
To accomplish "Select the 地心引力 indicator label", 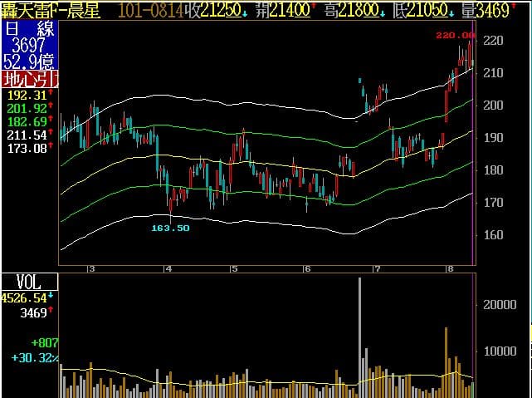I will point(30,80).
